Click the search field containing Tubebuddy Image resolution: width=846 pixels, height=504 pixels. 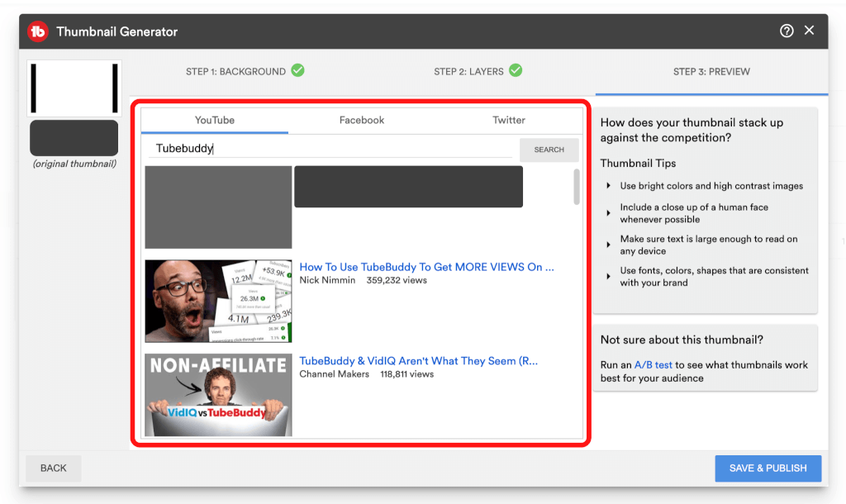coord(330,149)
